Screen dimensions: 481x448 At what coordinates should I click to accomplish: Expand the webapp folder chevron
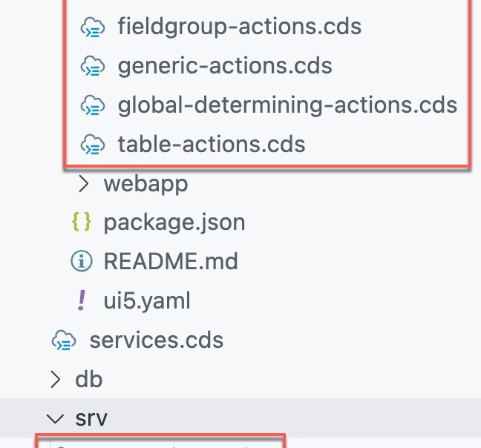(83, 183)
